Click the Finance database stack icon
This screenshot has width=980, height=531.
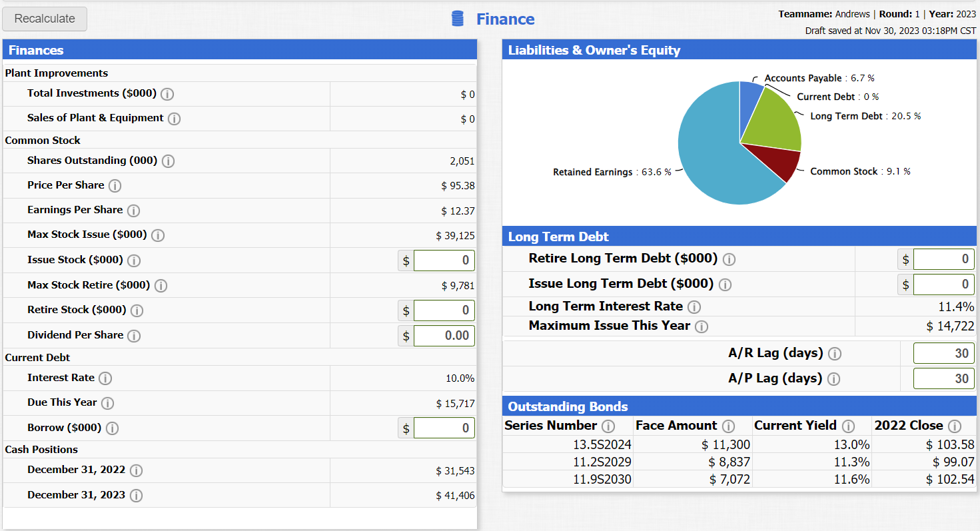458,19
